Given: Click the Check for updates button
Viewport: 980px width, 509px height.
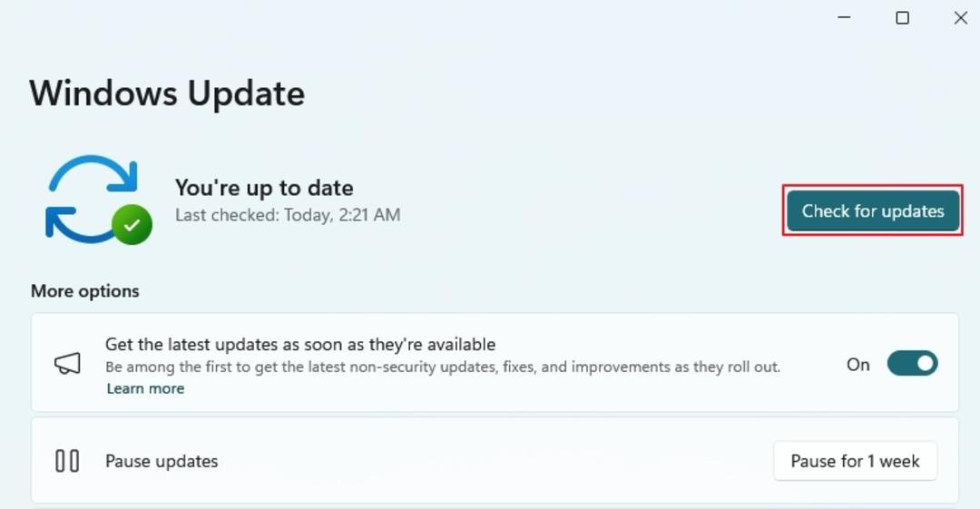Looking at the screenshot, I should (873, 210).
